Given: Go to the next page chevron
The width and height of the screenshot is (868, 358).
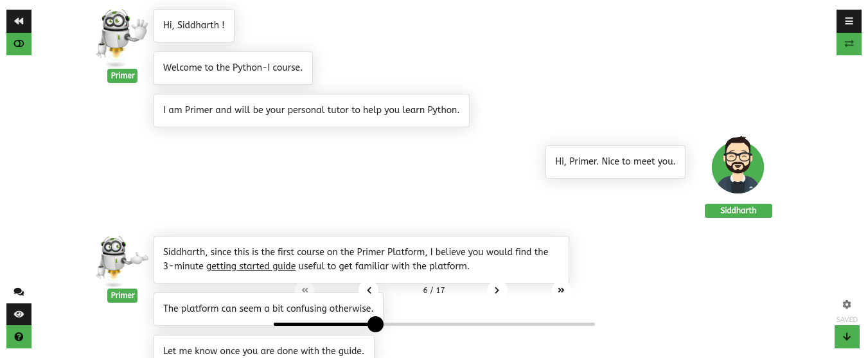Looking at the screenshot, I should pos(497,291).
